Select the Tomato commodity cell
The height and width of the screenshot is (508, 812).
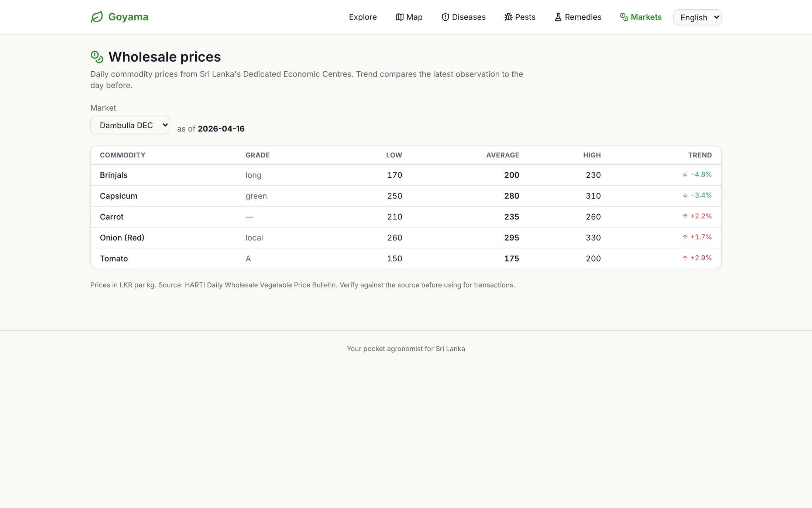[x=114, y=259]
